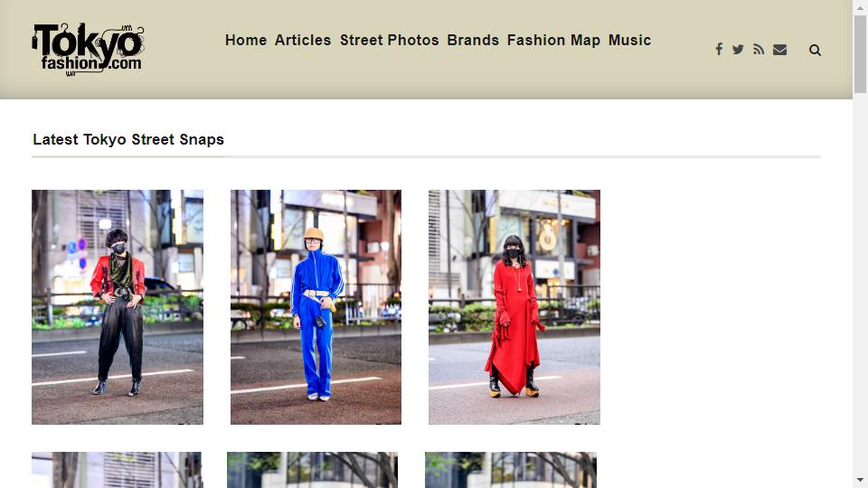Screen dimensions: 868x488
Task: Click the email envelope icon
Action: (780, 50)
